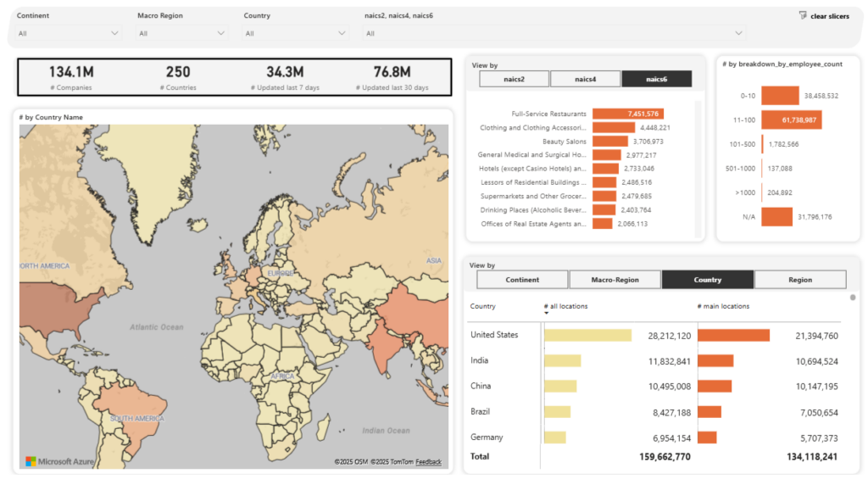Select the naics4 view option

point(585,79)
